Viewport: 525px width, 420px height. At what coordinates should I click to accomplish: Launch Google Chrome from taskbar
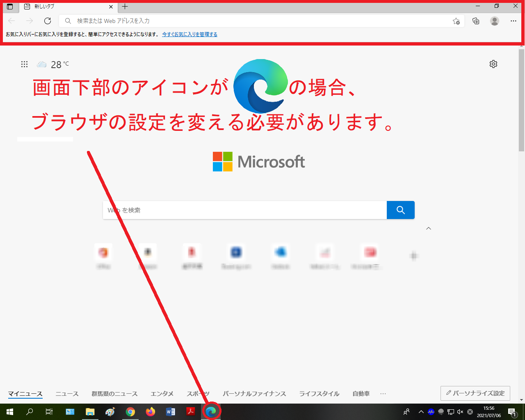130,412
